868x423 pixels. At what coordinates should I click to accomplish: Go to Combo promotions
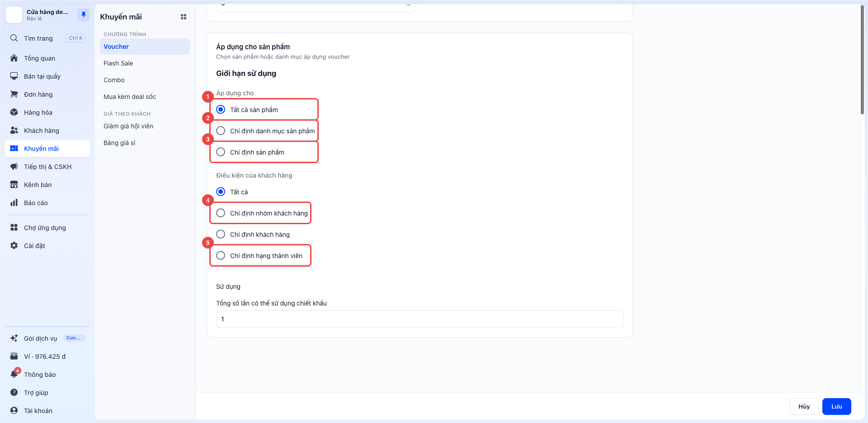[145, 80]
